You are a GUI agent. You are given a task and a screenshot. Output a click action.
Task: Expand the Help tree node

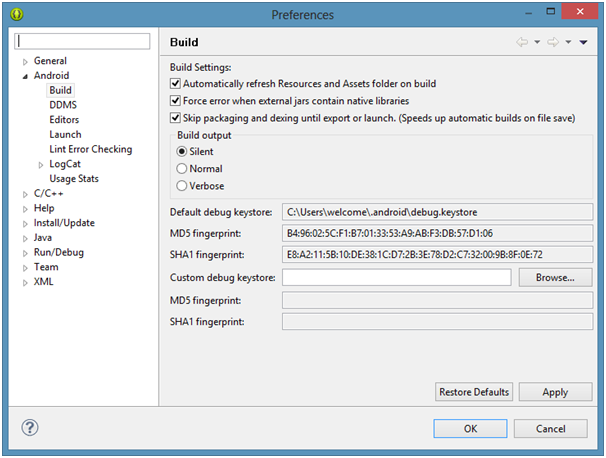(25, 209)
